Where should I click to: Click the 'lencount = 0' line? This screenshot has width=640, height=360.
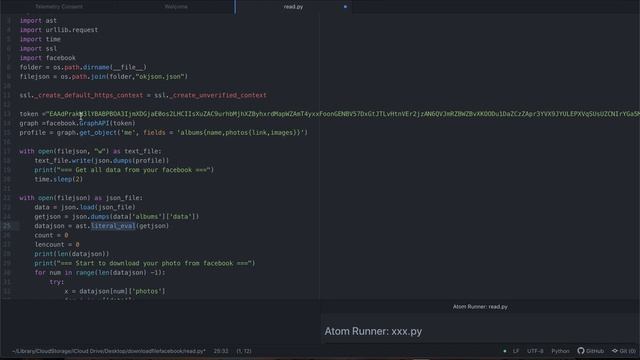(57, 244)
